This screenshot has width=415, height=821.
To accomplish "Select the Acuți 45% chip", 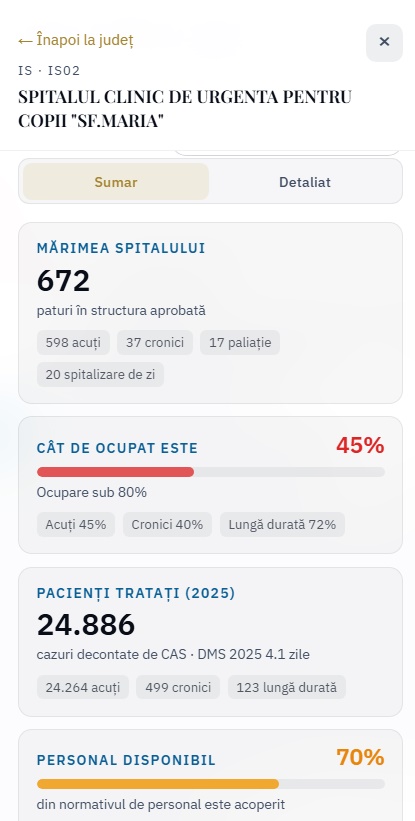I will click(76, 524).
